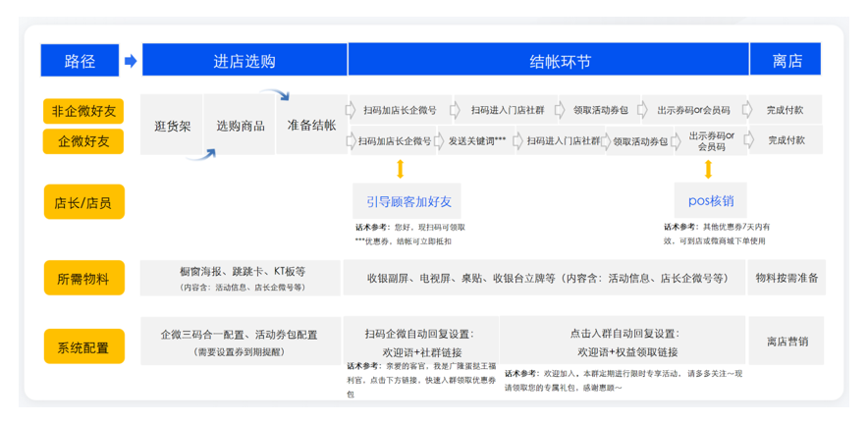
Task: Select the 离店 stage header
Action: [787, 61]
